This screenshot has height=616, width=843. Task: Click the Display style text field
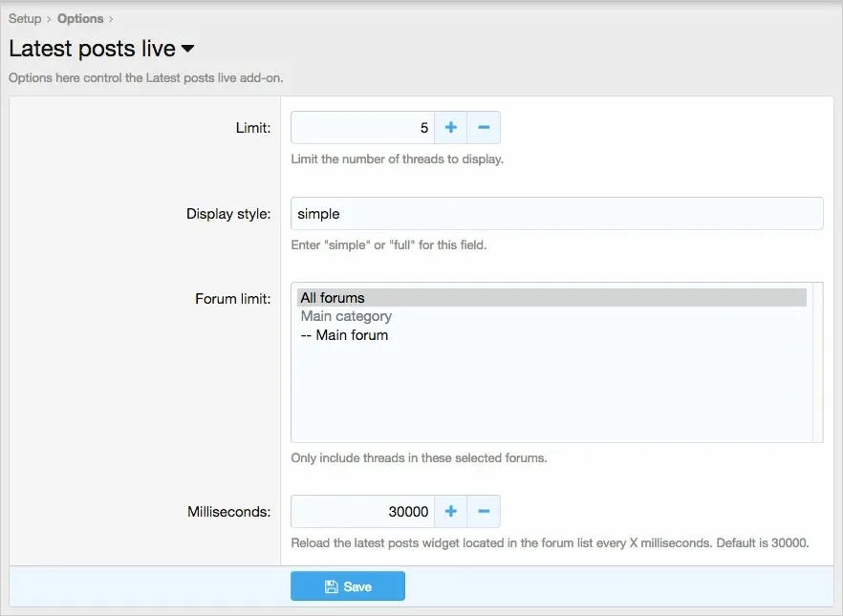coord(556,214)
